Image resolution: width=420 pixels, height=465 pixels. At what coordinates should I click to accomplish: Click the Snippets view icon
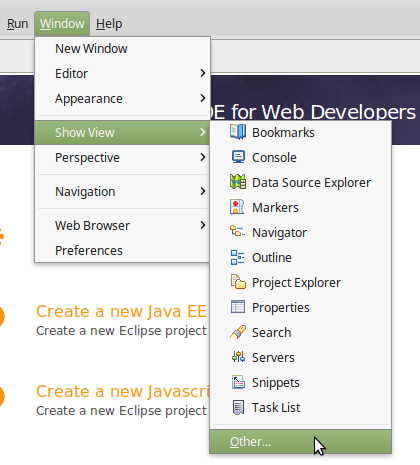[x=238, y=382]
